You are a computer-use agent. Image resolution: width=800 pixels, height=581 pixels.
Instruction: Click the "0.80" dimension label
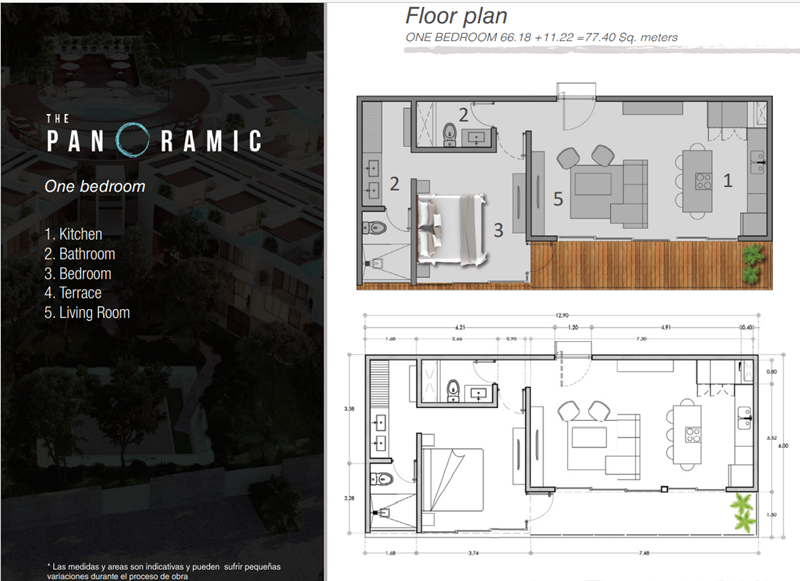click(771, 372)
